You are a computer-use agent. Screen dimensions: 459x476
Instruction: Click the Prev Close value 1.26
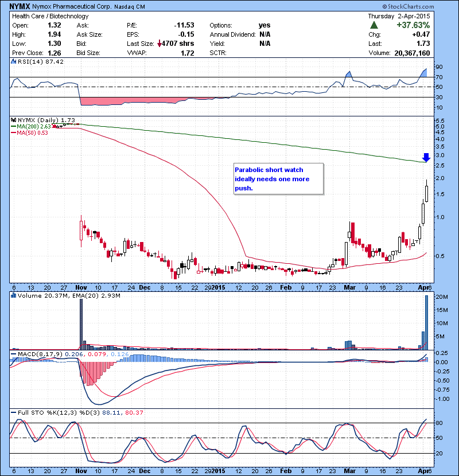pos(55,53)
